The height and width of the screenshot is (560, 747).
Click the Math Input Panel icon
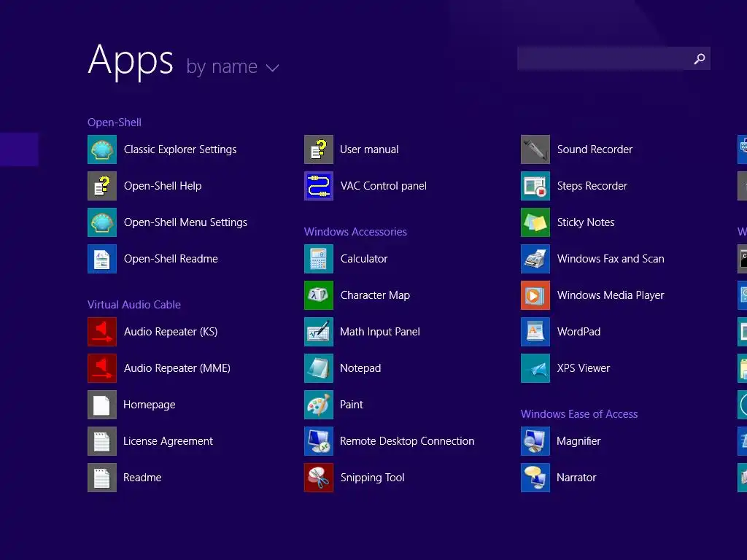(319, 332)
